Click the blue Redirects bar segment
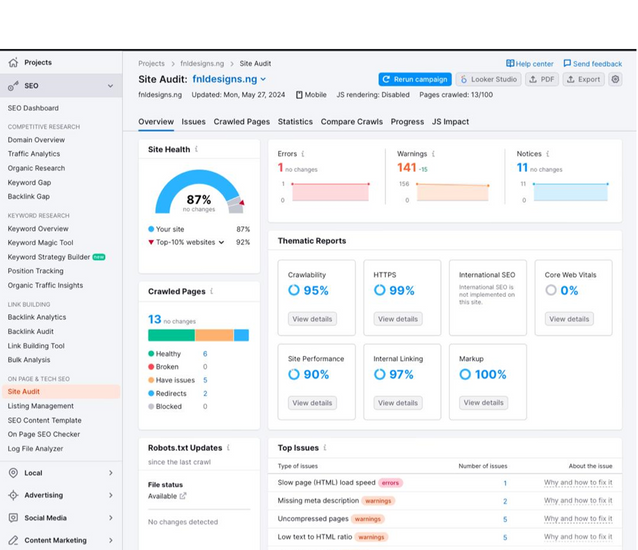 pos(241,335)
